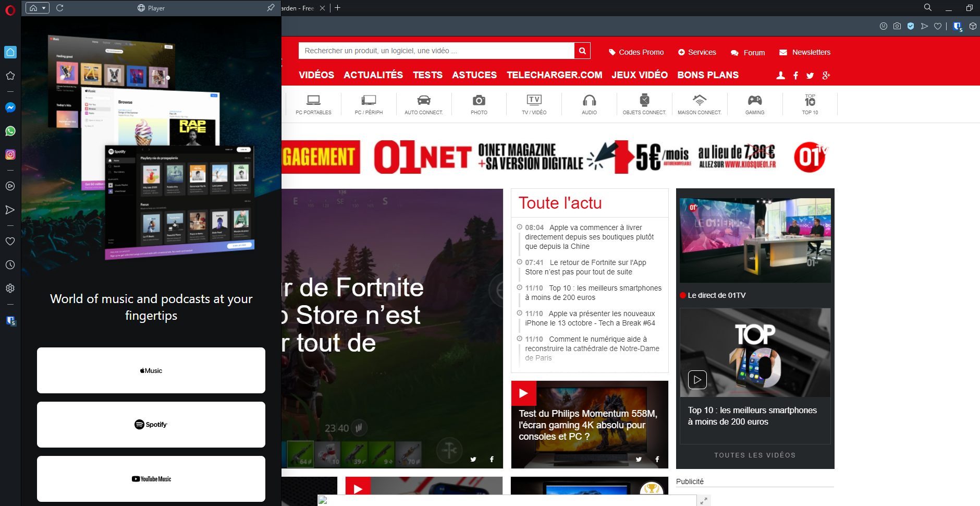This screenshot has width=980, height=506.
Task: Select Audio category
Action: pyautogui.click(x=589, y=104)
